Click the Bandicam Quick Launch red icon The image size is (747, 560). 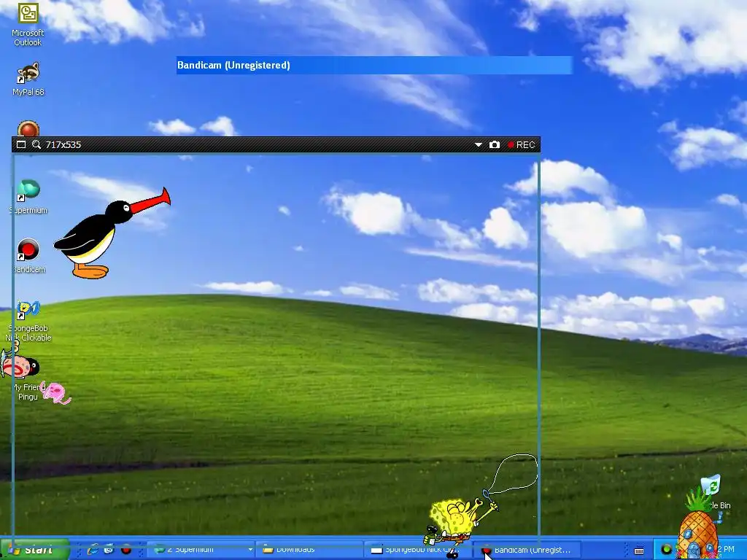point(125,550)
